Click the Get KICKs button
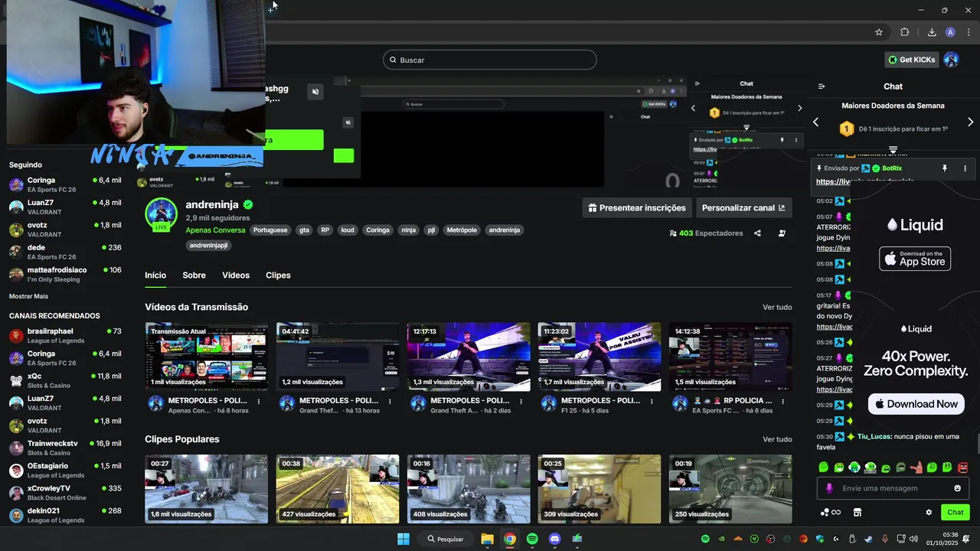The height and width of the screenshot is (551, 980). pos(911,60)
